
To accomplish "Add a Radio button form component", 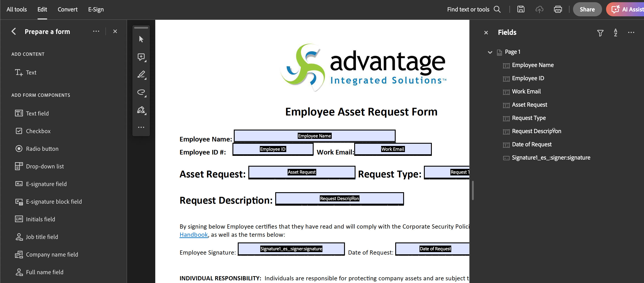I will click(x=42, y=149).
